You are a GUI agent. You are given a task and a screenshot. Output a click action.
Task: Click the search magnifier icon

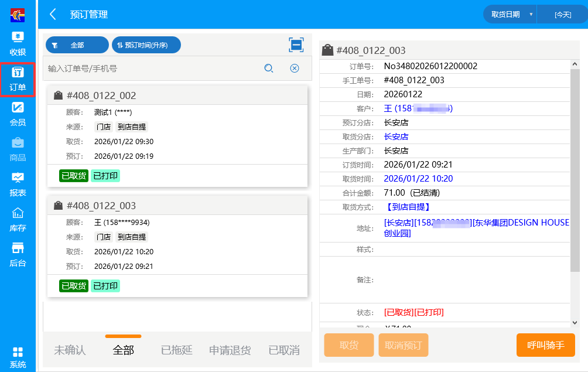click(268, 69)
